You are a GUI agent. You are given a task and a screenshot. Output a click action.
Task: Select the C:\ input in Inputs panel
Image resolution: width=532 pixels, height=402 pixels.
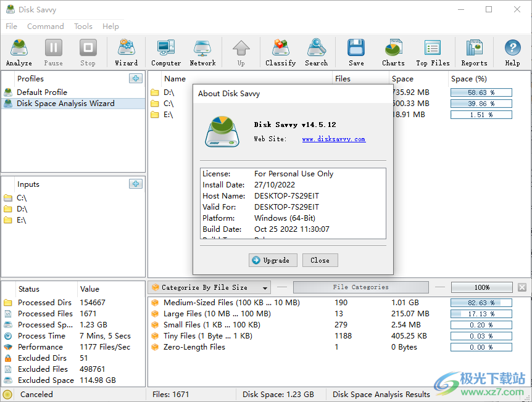point(73,198)
